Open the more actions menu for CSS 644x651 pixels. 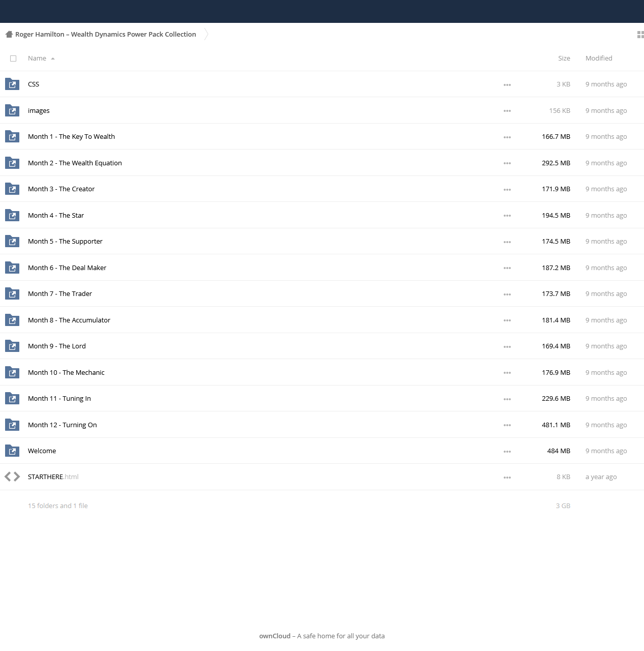(x=507, y=85)
